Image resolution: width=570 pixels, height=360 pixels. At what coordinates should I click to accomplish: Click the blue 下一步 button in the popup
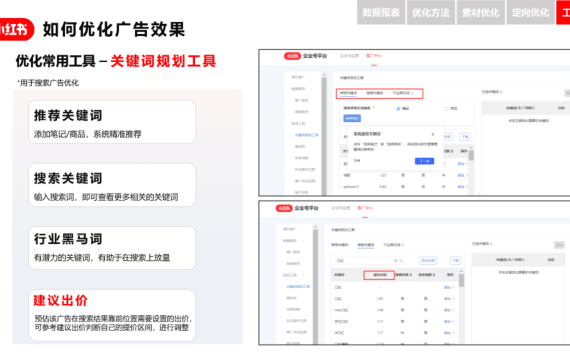click(x=424, y=161)
